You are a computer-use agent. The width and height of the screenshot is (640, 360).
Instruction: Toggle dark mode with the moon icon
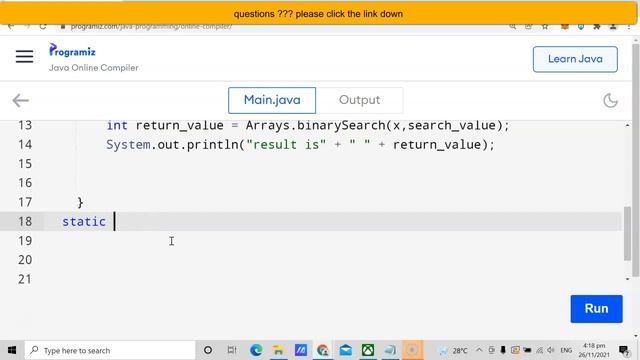tap(610, 100)
